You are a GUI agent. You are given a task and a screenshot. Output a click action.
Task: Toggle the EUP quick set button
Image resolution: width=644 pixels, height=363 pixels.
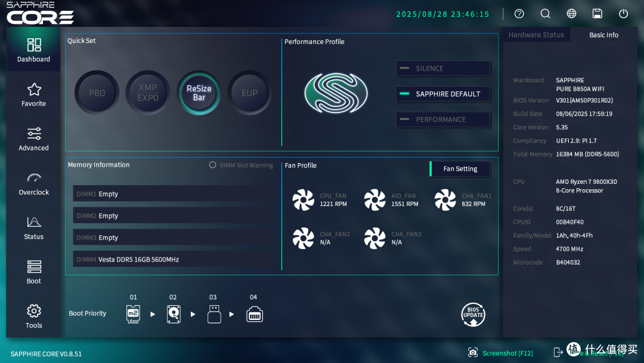click(x=250, y=93)
